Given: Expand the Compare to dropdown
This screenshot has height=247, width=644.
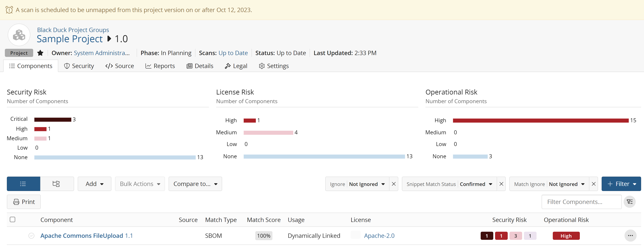Looking at the screenshot, I should click(x=195, y=184).
